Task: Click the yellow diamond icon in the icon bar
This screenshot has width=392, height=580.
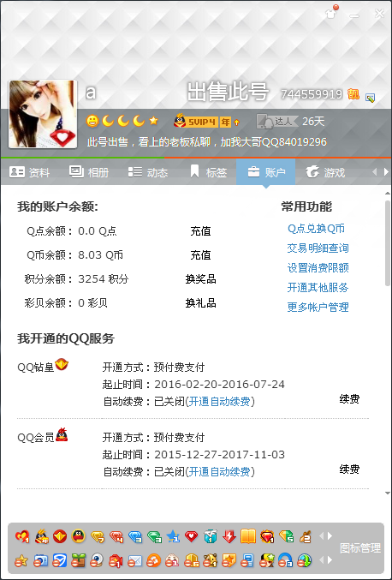Action: coord(98,536)
